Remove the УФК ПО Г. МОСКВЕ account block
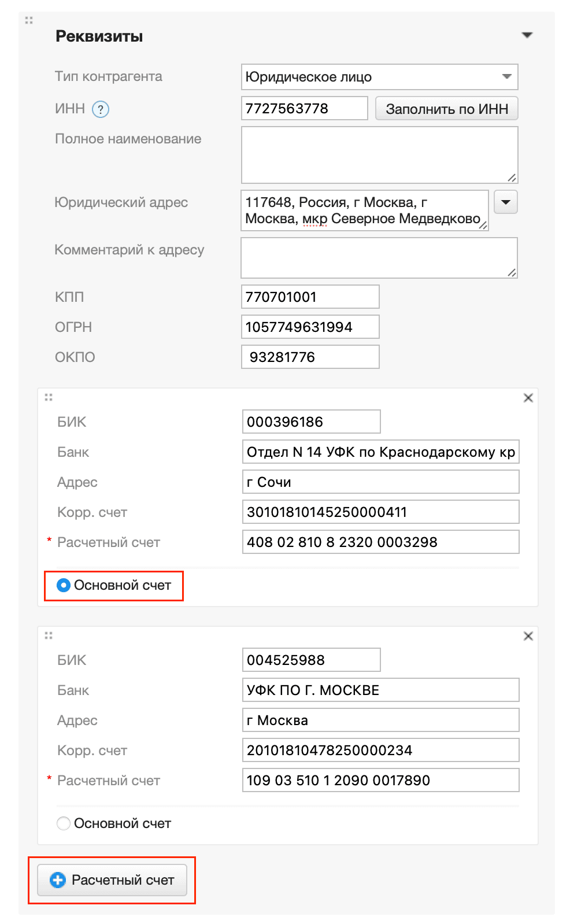 pyautogui.click(x=528, y=636)
